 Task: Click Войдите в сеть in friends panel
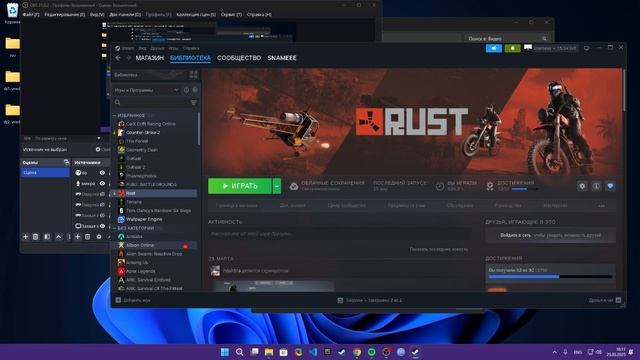pos(516,236)
